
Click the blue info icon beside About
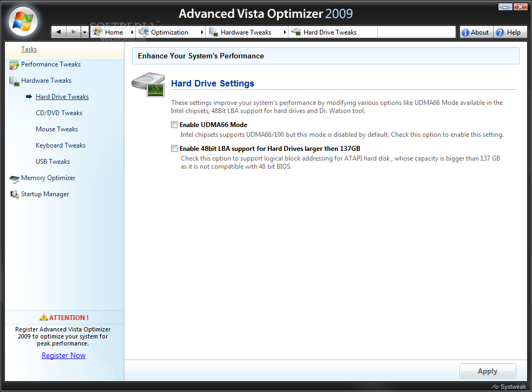[x=465, y=32]
